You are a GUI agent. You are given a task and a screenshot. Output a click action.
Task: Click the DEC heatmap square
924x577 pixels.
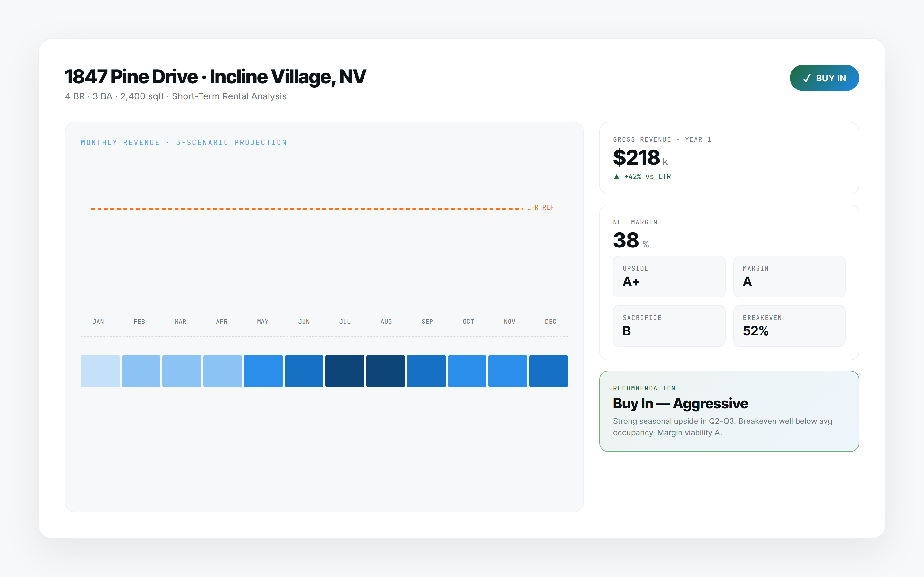(549, 371)
